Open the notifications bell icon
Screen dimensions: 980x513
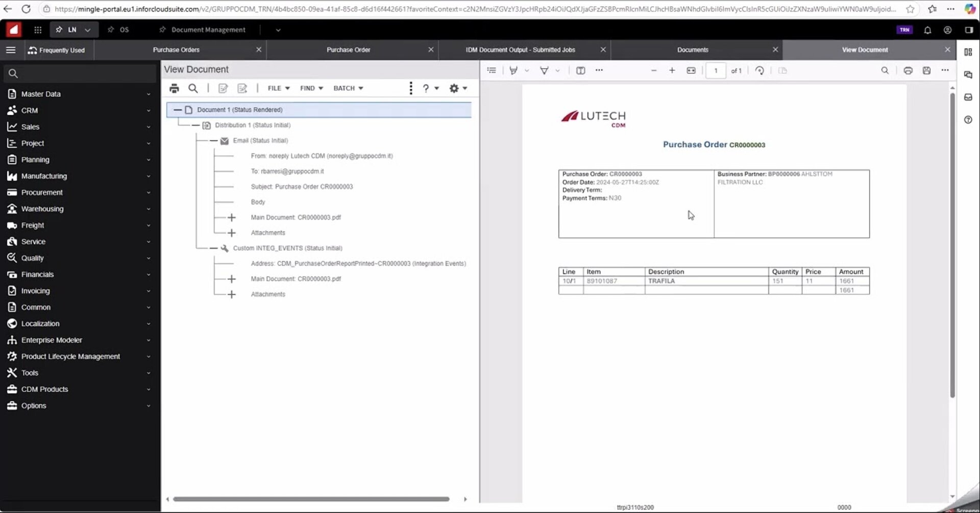927,30
